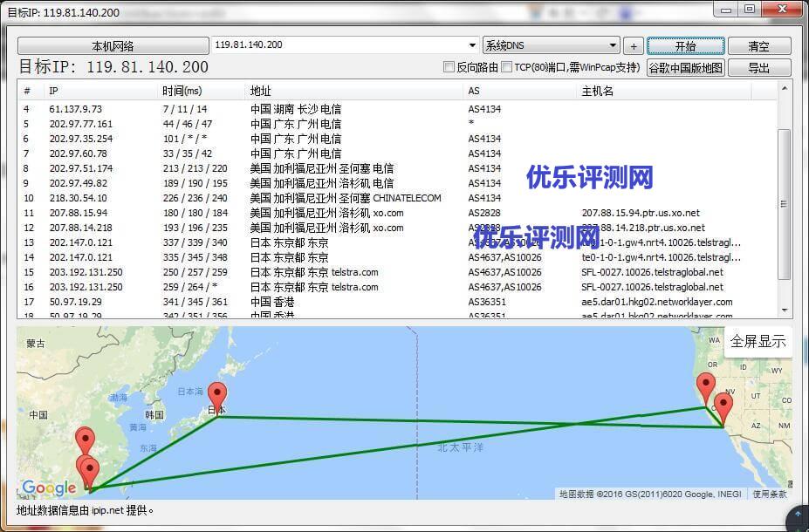
Task: Enable the 反向路由 checkbox
Action: [x=449, y=67]
